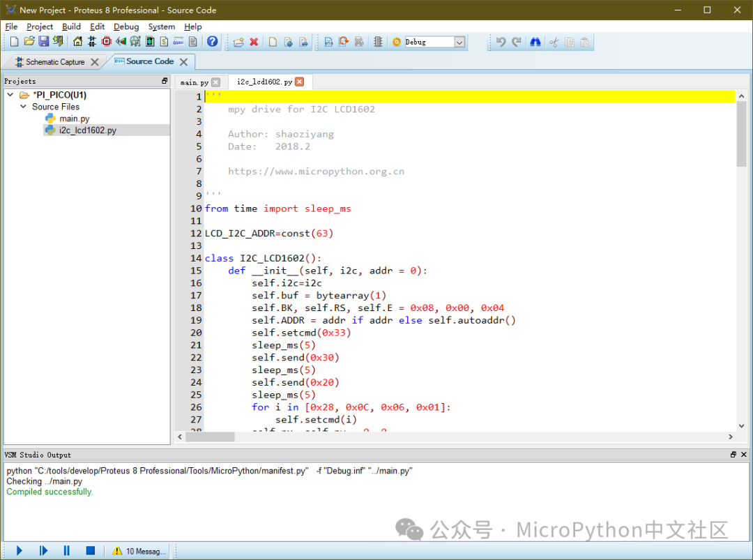Collapse the PI_PICO(U1) project node
Screen dimensions: 753x560
pos(10,95)
